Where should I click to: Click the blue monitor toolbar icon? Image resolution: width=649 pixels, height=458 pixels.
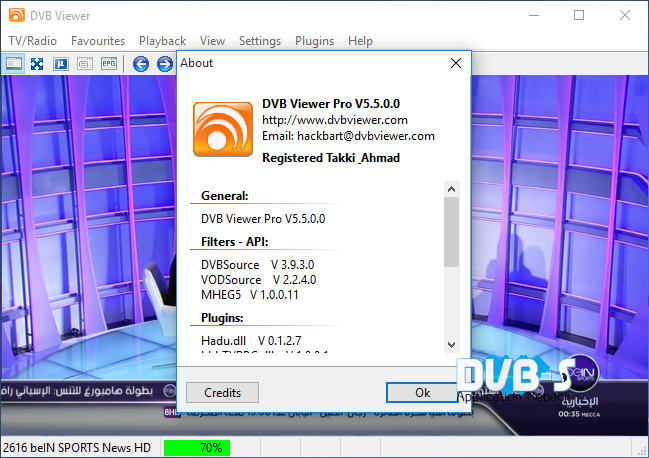[x=61, y=64]
